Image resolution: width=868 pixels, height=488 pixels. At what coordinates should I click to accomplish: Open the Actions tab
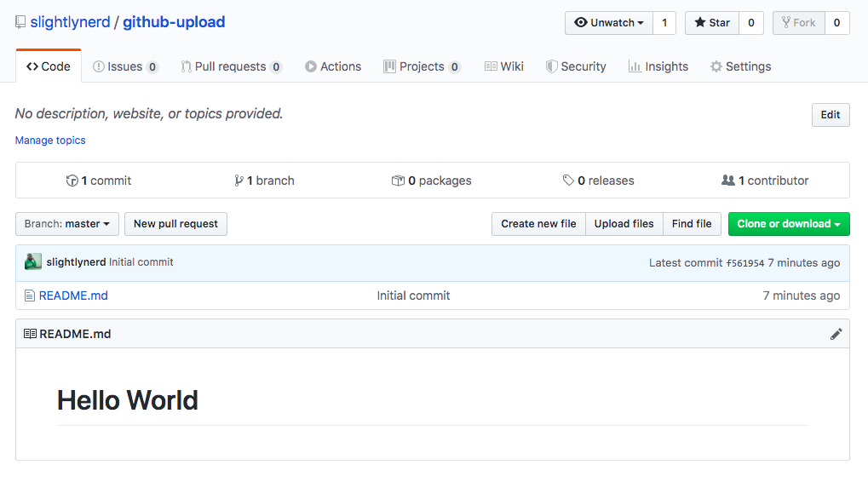(x=333, y=66)
